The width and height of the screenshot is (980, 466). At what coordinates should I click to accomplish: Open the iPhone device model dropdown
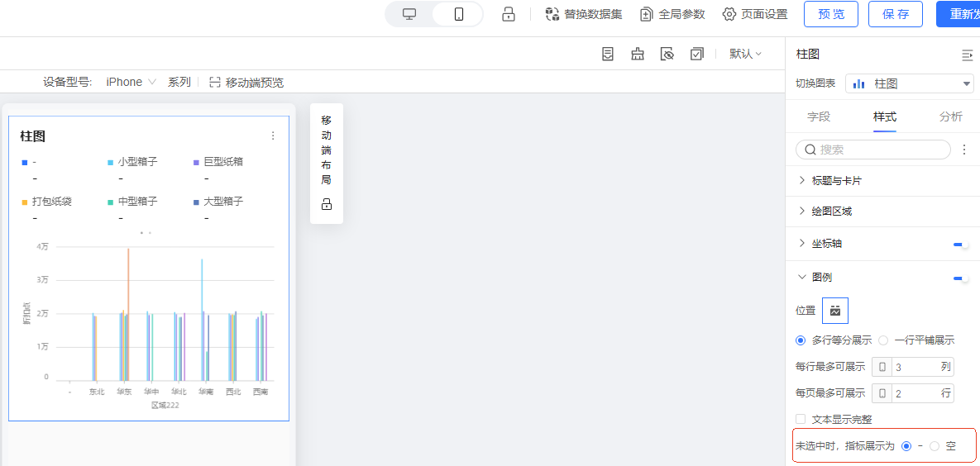point(131,82)
